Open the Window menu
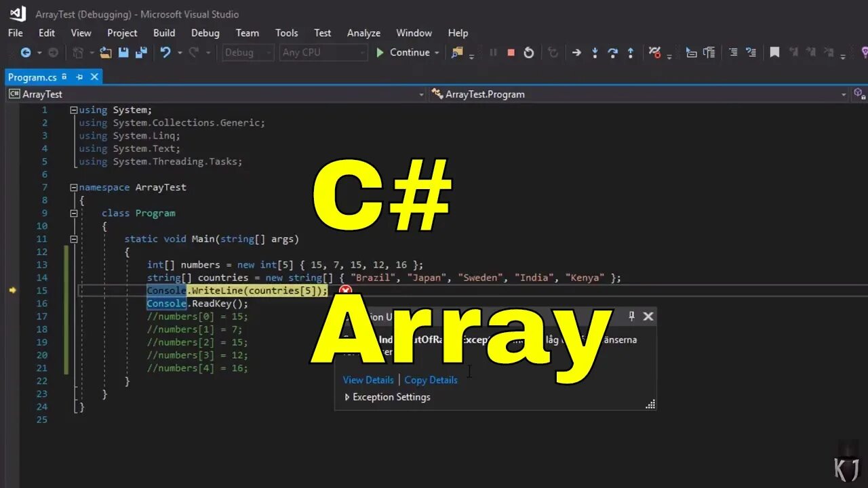The image size is (868, 488). pyautogui.click(x=414, y=33)
